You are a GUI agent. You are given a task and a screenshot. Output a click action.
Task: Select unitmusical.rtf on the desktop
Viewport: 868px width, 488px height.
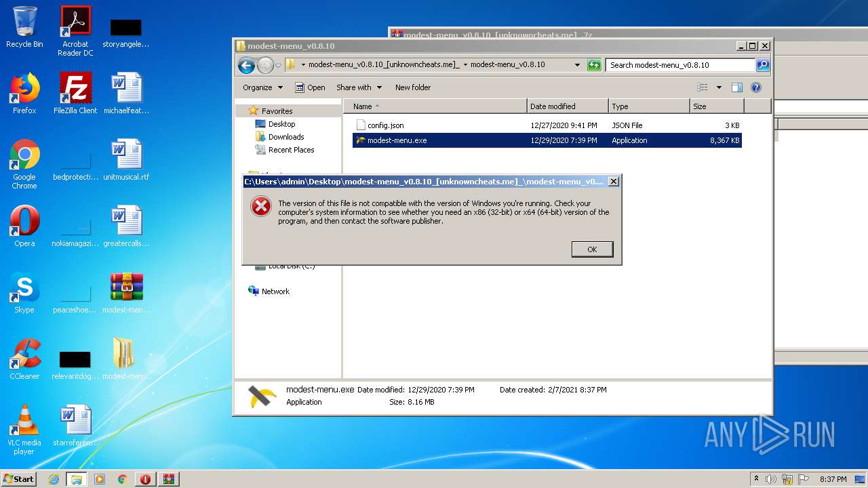(126, 160)
